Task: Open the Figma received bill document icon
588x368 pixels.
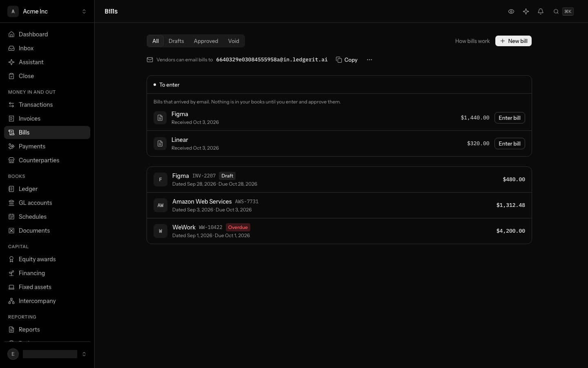Action: (160, 118)
